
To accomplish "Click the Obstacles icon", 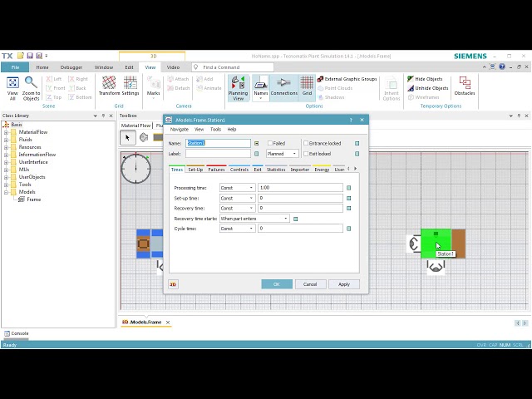I will (x=465, y=86).
